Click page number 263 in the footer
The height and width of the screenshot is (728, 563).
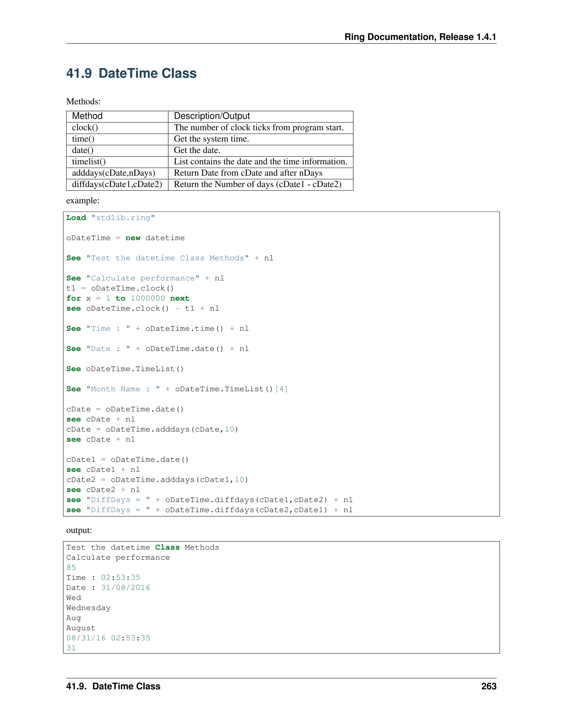pos(489,686)
